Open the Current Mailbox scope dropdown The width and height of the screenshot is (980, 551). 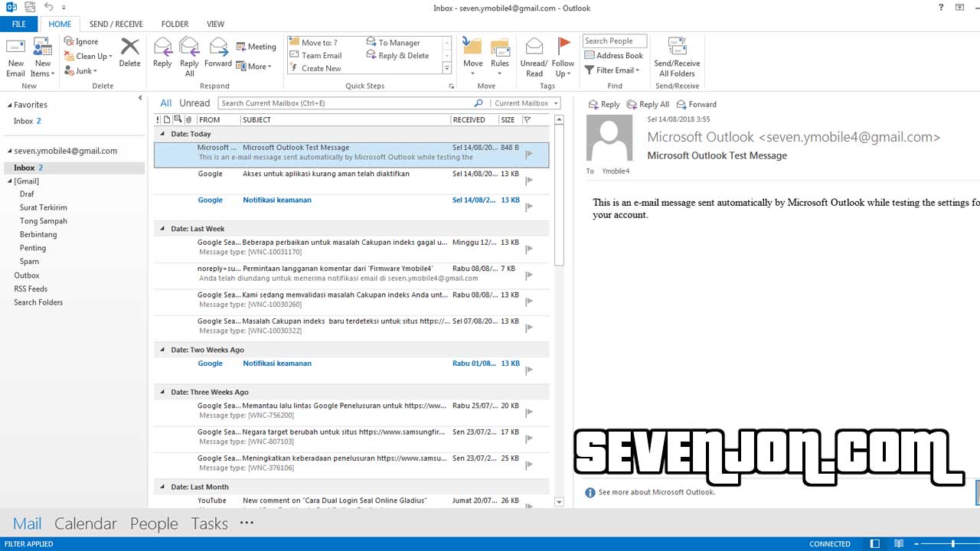click(x=525, y=103)
